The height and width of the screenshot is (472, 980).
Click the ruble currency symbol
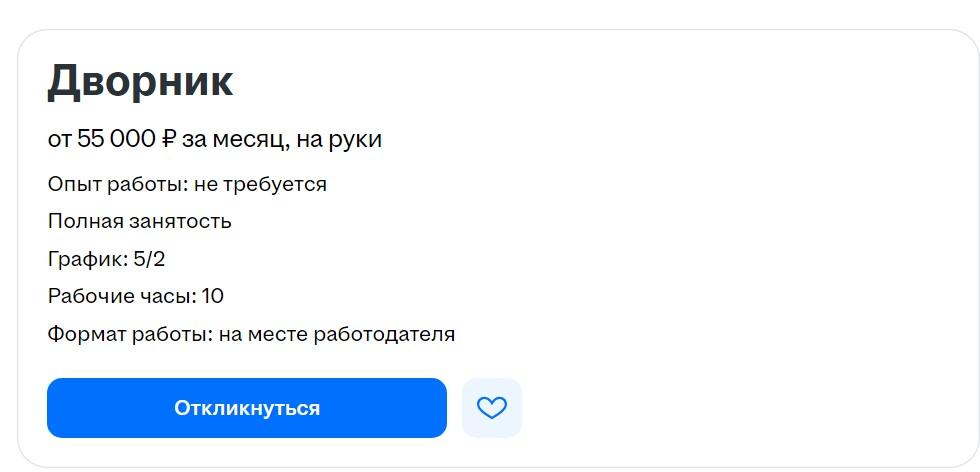(x=167, y=139)
